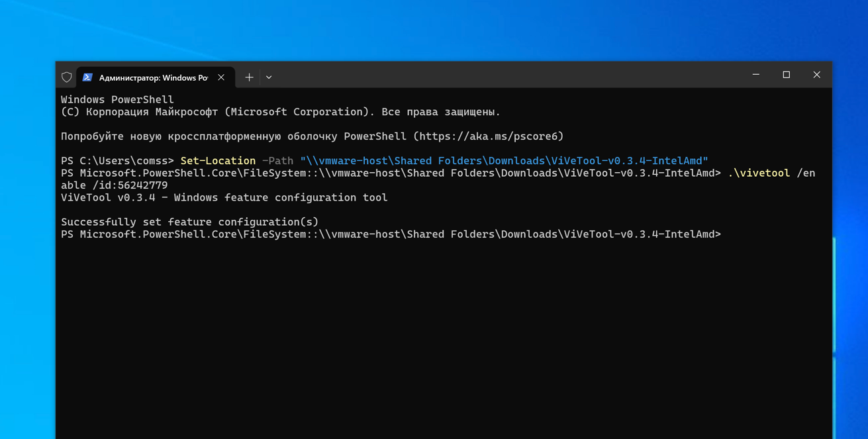Click the administrator shield icon
The image size is (868, 439).
pyautogui.click(x=67, y=77)
